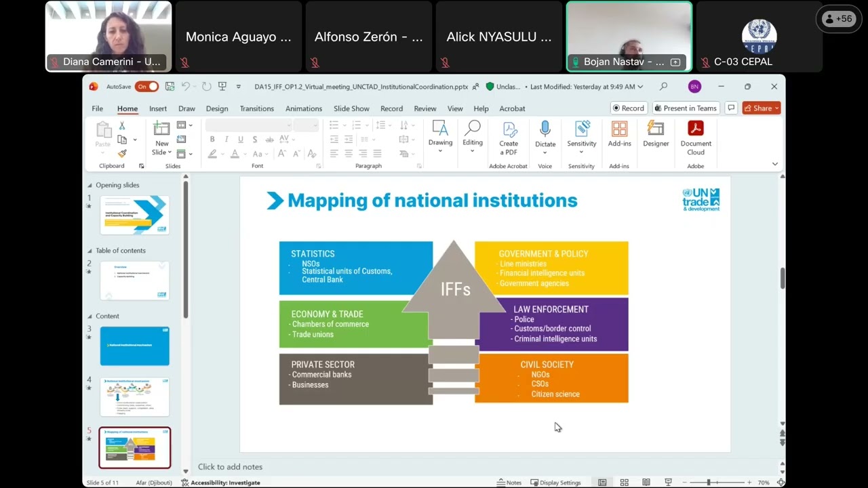
Task: Select slide 4 thumbnail
Action: coord(134,396)
